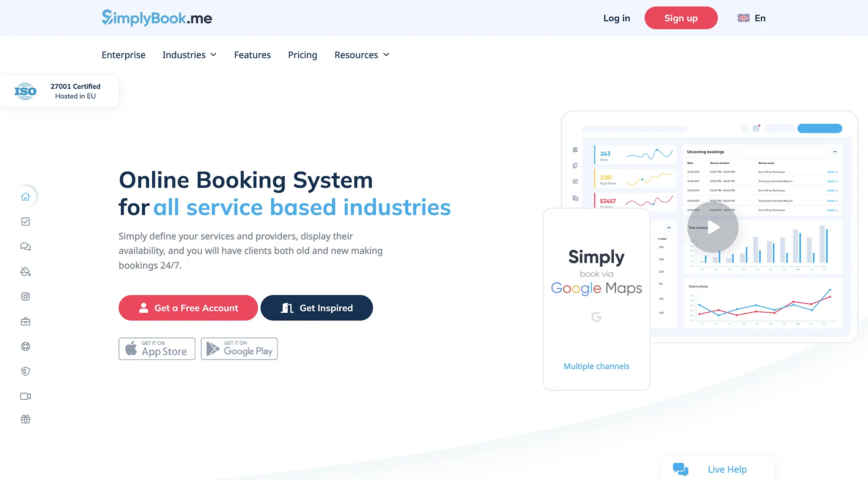Expand the Industries dropdown menu
Image resolution: width=868 pixels, height=480 pixels.
click(x=189, y=55)
